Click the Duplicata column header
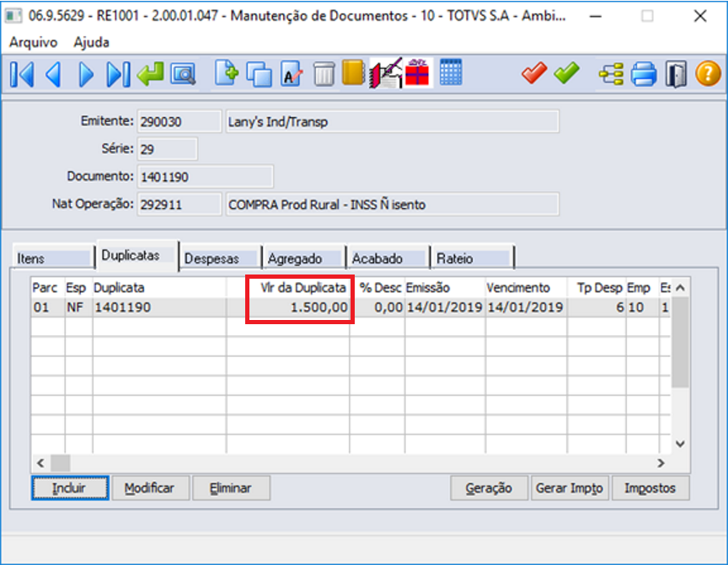 (160, 288)
